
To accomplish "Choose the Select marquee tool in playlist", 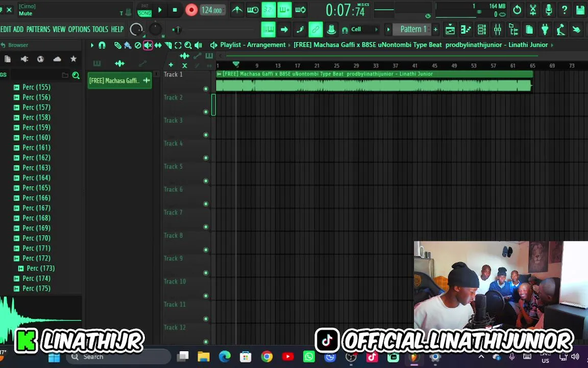I will [178, 45].
